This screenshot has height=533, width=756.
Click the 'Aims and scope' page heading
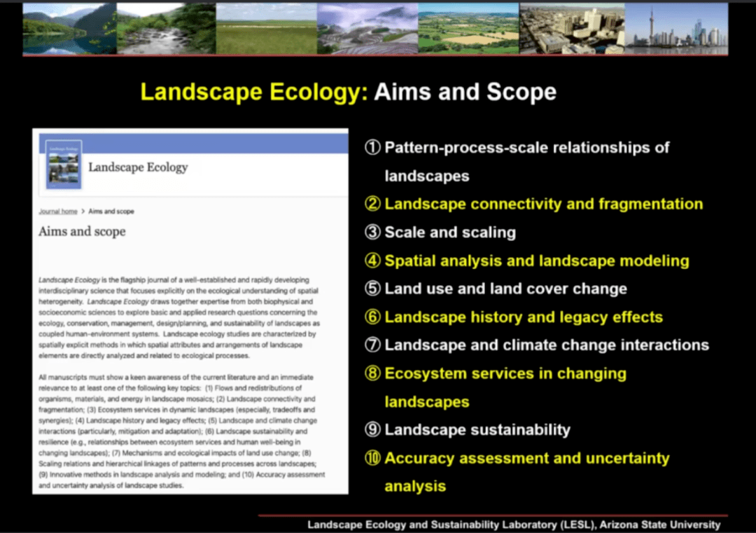click(82, 232)
